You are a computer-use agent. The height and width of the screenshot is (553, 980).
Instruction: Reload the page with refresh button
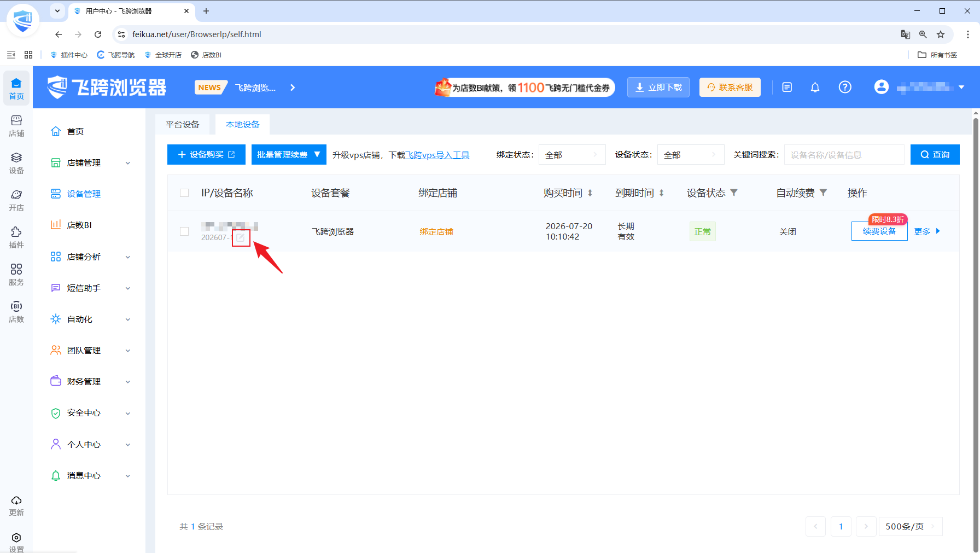98,34
